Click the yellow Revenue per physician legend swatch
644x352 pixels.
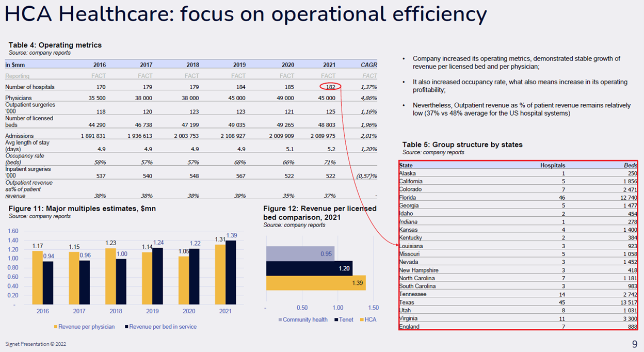[x=55, y=327]
